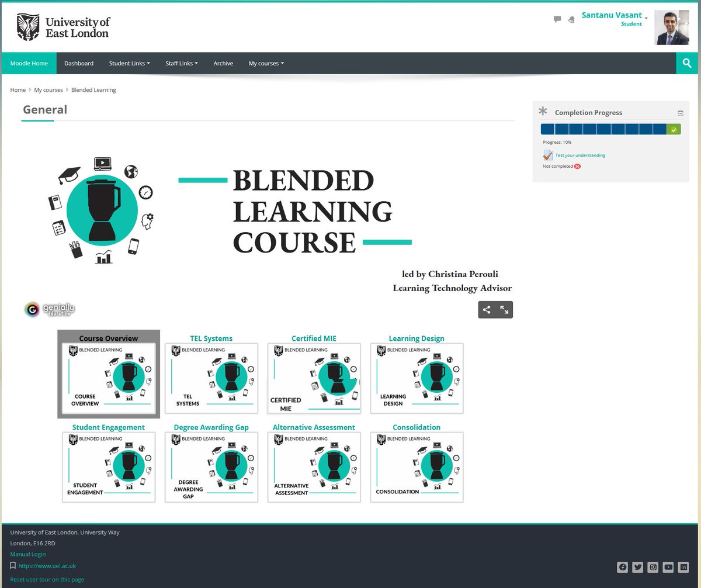Click Reset user tour on this page
The height and width of the screenshot is (588, 701).
[47, 579]
